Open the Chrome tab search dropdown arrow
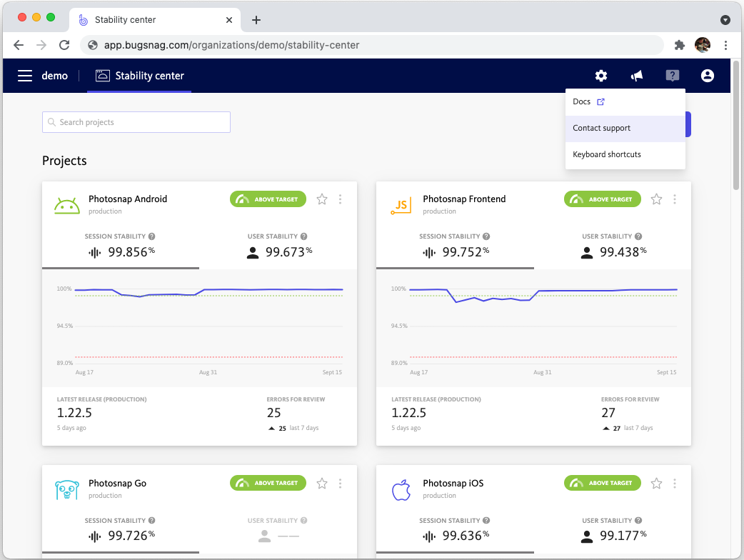The height and width of the screenshot is (560, 744). point(725,20)
